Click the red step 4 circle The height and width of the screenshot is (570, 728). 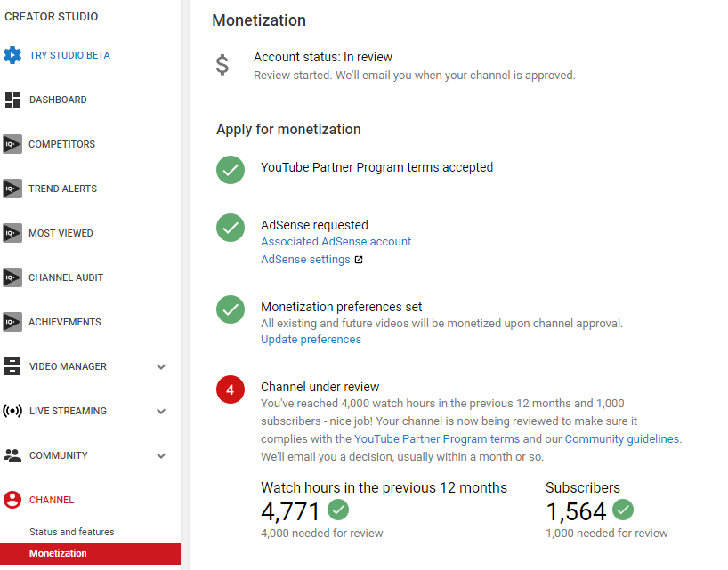pos(231,389)
